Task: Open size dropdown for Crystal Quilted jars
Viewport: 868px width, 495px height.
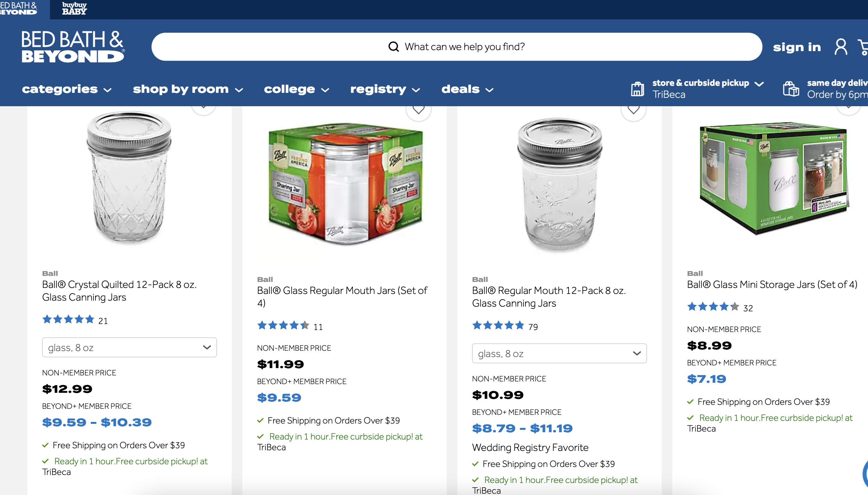Action: [129, 347]
